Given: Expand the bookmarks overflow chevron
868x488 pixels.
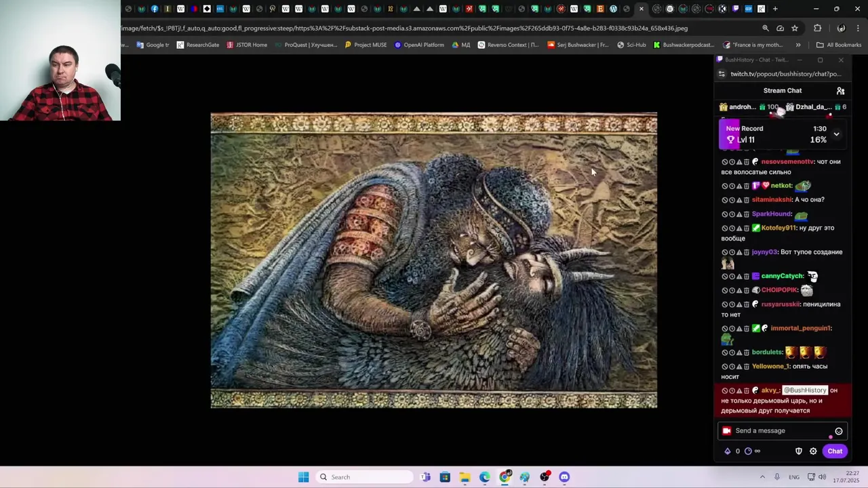Looking at the screenshot, I should (x=798, y=45).
